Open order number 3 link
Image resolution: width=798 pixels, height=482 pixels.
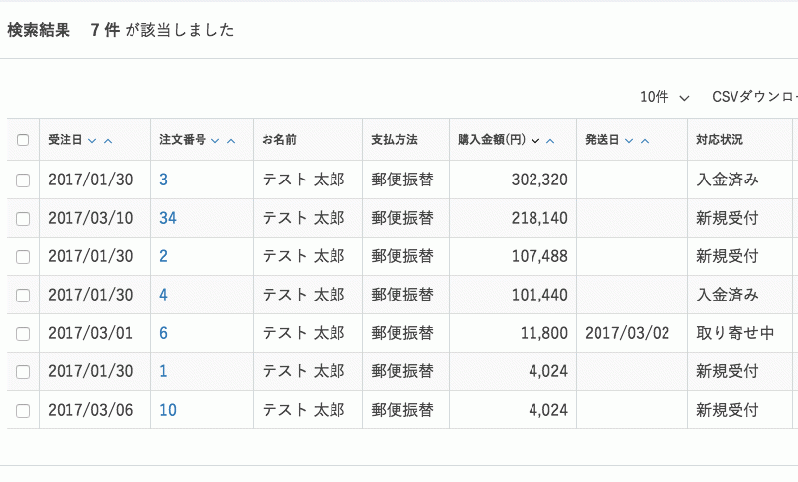coord(163,180)
